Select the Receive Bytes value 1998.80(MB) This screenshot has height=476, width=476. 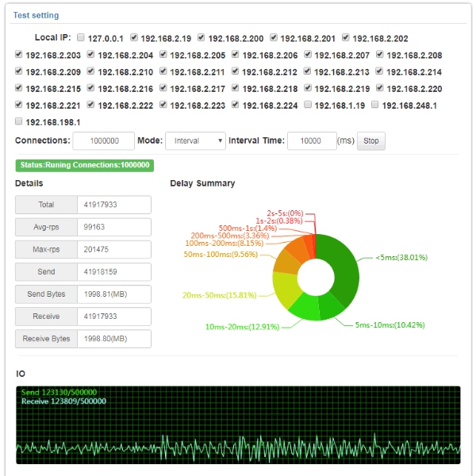tap(114, 339)
